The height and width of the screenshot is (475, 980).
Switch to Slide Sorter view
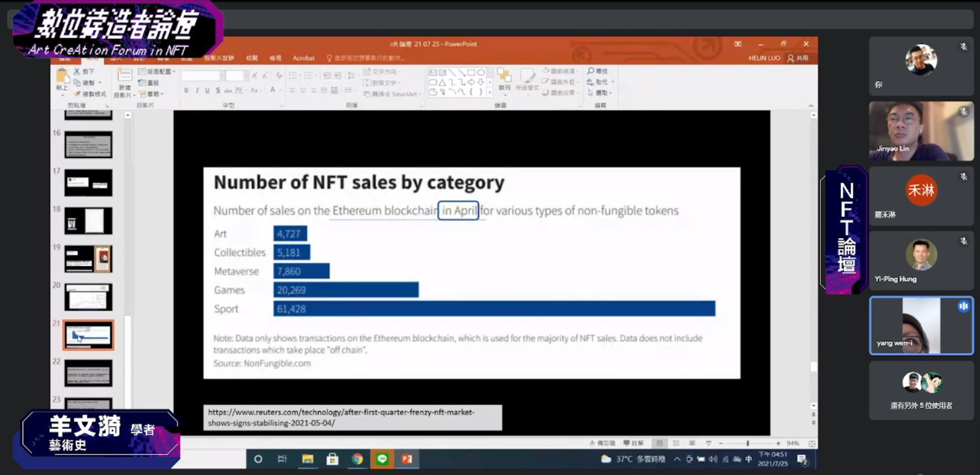pos(676,443)
